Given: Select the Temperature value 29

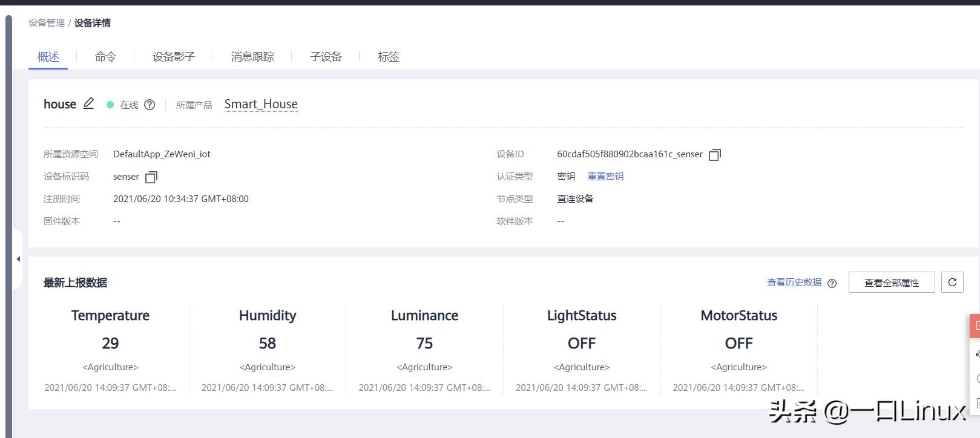Looking at the screenshot, I should (x=110, y=343).
